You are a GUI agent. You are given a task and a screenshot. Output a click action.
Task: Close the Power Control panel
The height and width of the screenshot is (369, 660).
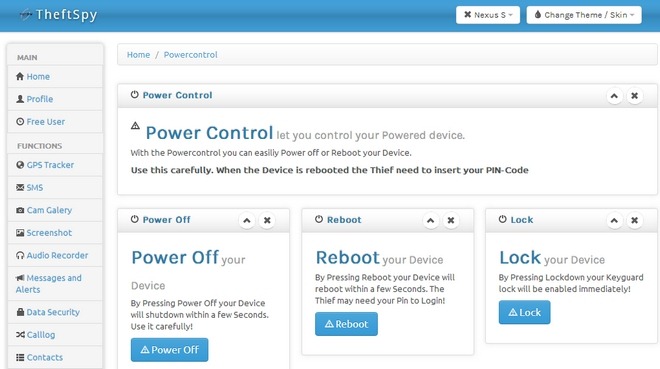(634, 96)
